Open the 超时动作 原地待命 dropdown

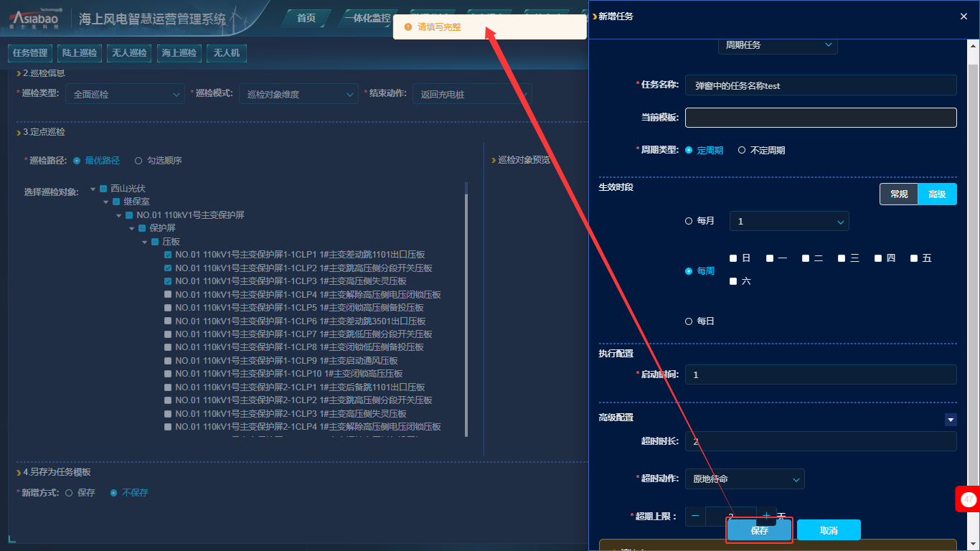(x=745, y=479)
